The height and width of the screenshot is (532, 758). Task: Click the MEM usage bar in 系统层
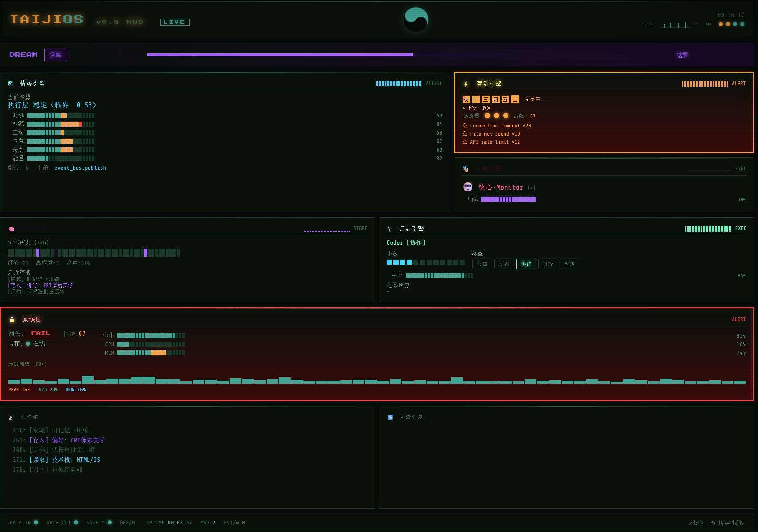pyautogui.click(x=151, y=353)
